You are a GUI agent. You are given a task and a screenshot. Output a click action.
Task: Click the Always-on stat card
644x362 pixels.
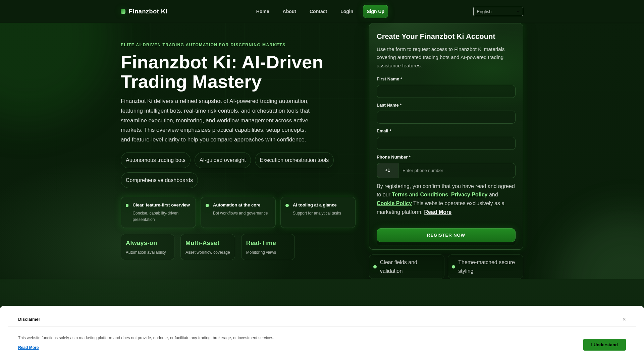pyautogui.click(x=148, y=247)
